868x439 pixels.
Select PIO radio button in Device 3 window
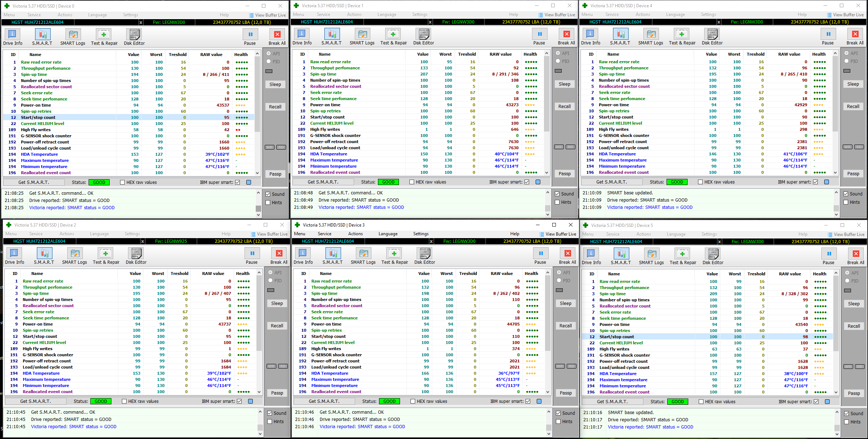click(559, 280)
